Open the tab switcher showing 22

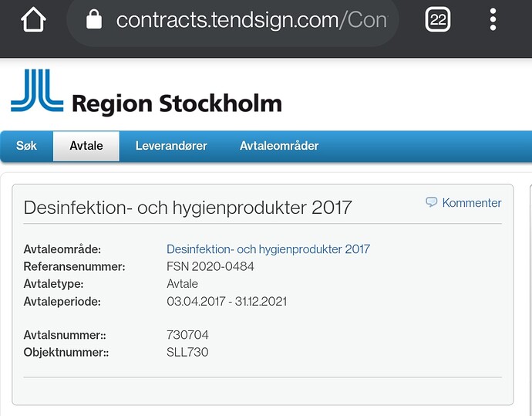pyautogui.click(x=438, y=19)
